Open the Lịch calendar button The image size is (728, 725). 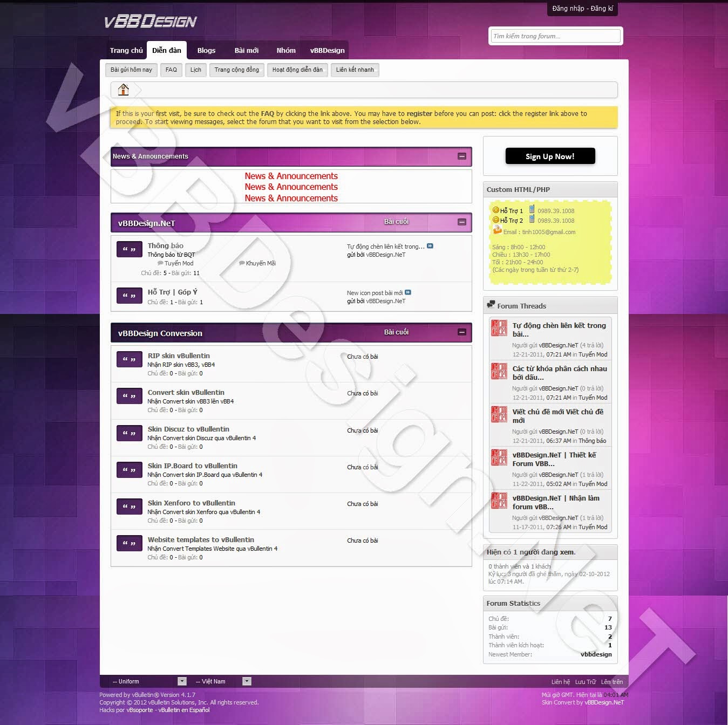click(196, 70)
